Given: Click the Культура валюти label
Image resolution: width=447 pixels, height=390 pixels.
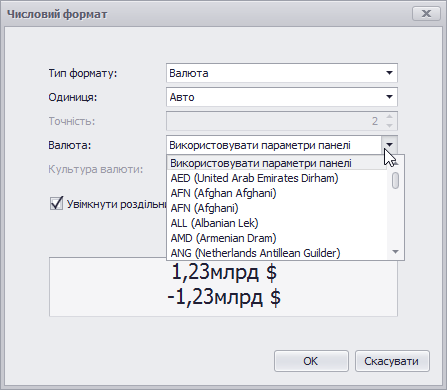Looking at the screenshot, I should [x=96, y=169].
